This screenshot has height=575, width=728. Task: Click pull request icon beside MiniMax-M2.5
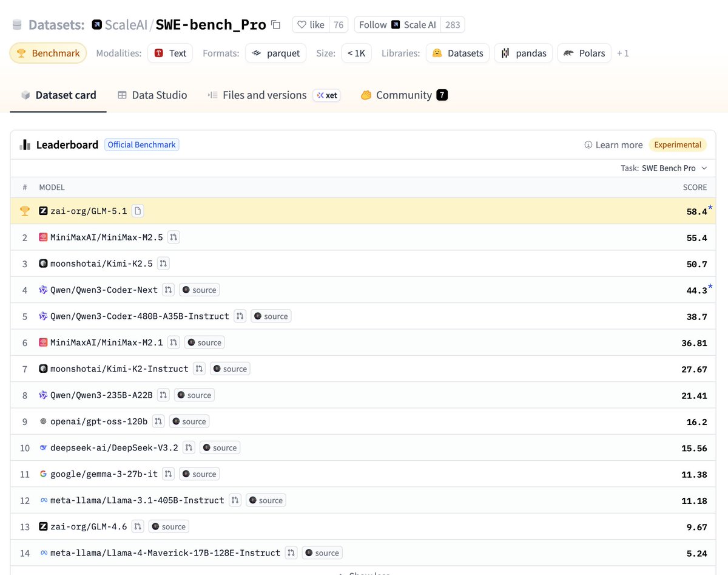pos(174,237)
